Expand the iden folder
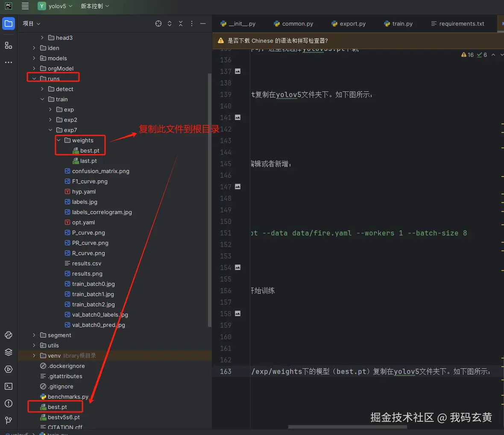 click(x=34, y=48)
